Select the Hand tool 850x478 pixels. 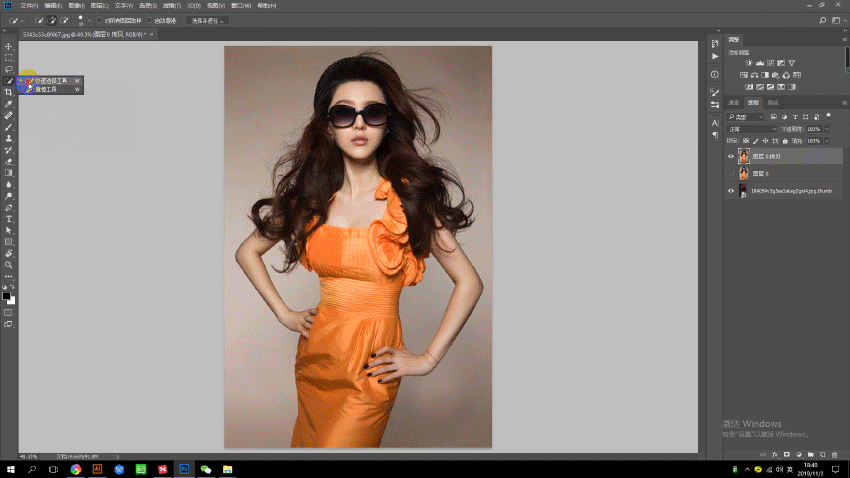(9, 254)
